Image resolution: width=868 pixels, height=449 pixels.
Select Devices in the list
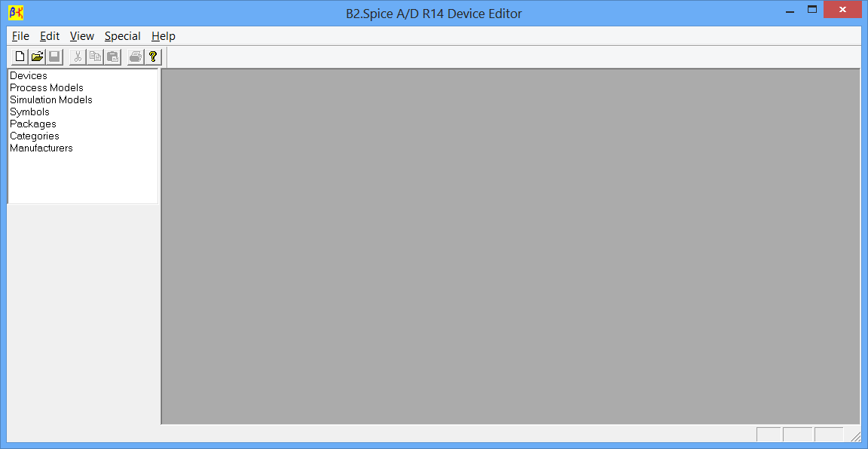coord(29,75)
